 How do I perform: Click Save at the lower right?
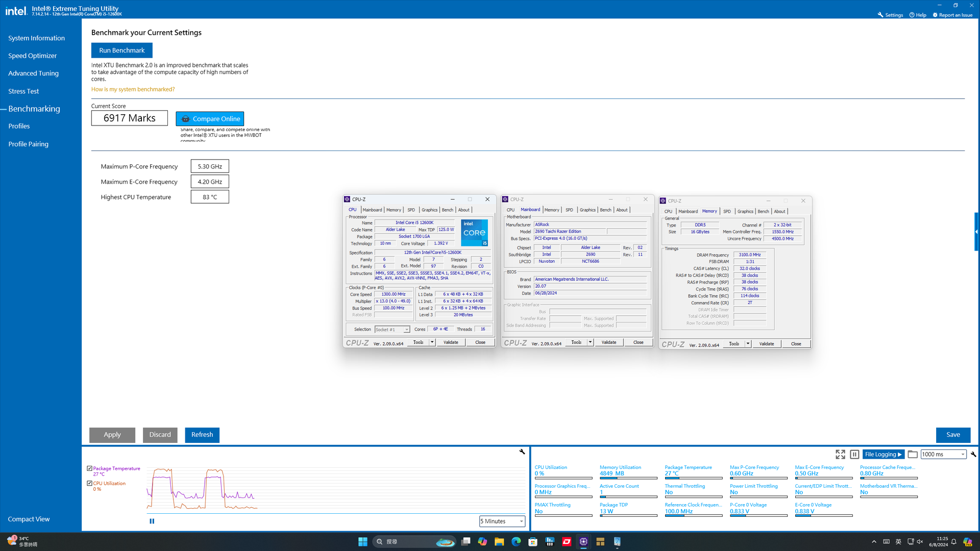953,435
